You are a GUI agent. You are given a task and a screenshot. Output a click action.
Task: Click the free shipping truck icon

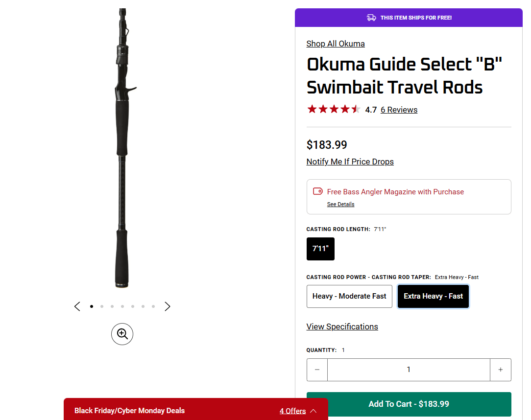[371, 18]
